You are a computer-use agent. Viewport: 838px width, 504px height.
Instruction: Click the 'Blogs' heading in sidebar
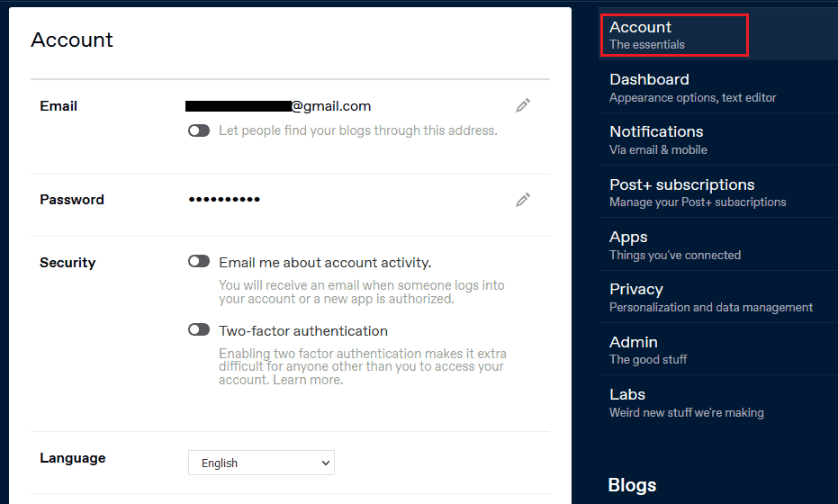[x=632, y=485]
